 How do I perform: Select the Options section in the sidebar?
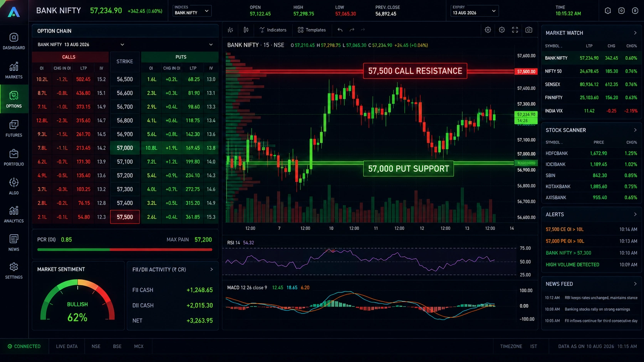coord(14,99)
